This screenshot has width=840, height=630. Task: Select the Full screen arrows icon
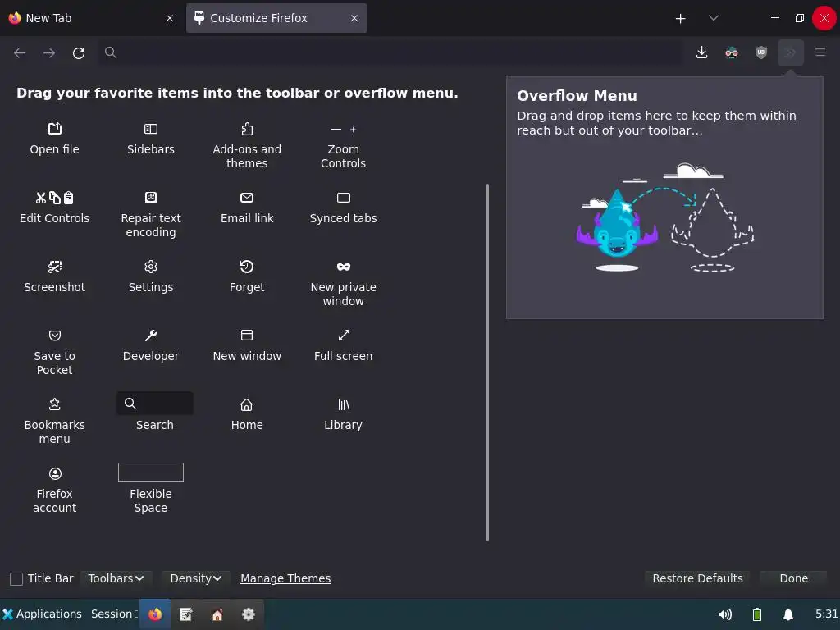[x=344, y=336]
